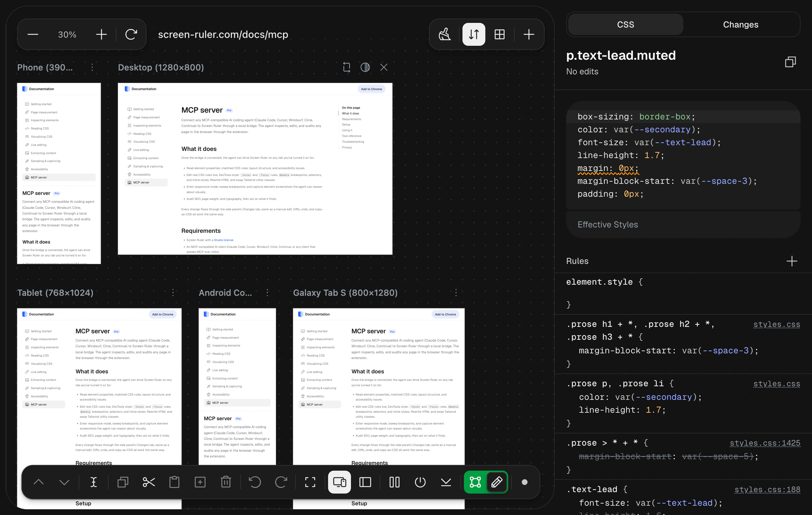This screenshot has width=812, height=515.
Task: Copy styles using the copy icon beside selector
Action: click(791, 62)
